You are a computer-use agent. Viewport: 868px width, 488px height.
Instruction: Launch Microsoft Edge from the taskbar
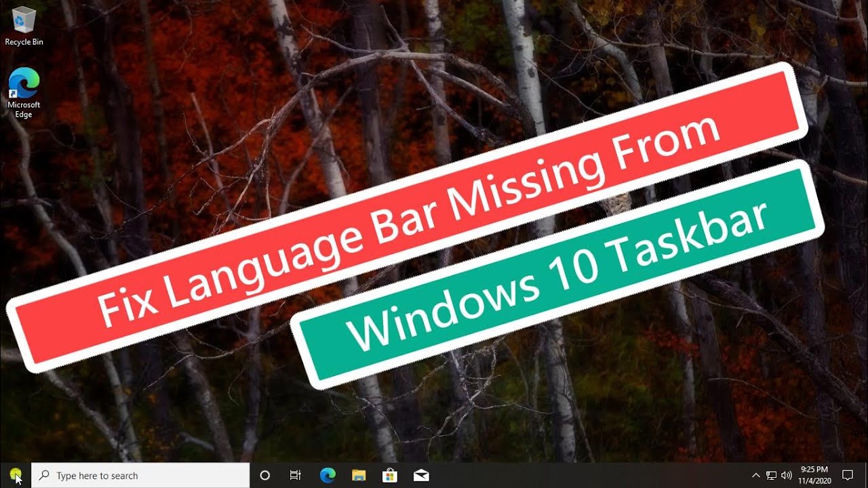pos(327,476)
